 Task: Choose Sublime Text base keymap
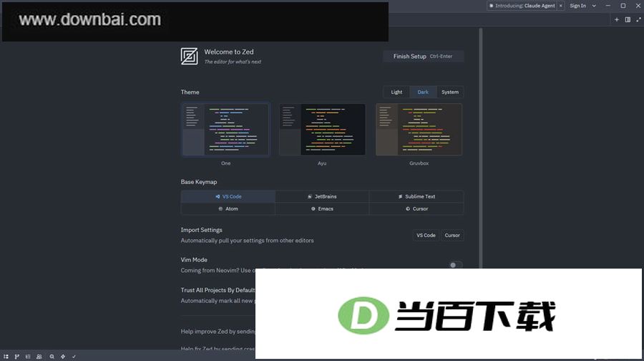(416, 196)
